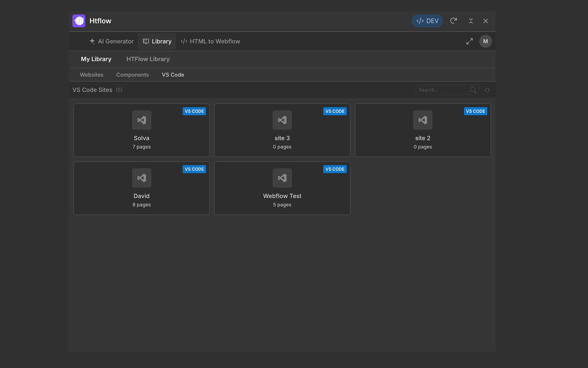Click the Htflow title text
The height and width of the screenshot is (368, 588).
click(100, 21)
